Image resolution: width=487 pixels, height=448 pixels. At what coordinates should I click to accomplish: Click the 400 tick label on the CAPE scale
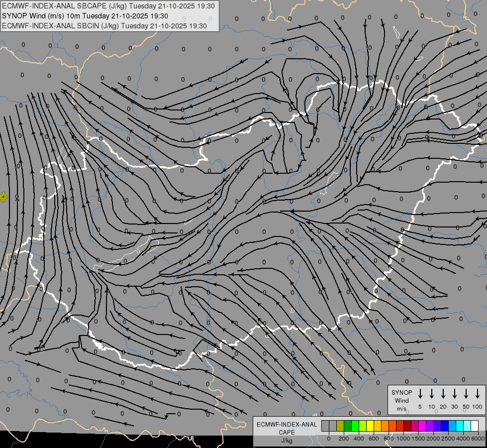point(359,439)
